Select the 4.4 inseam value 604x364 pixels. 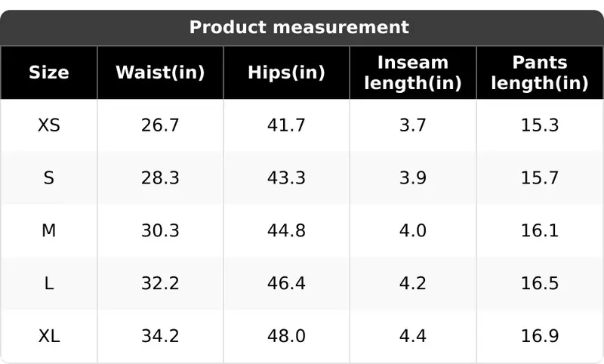413,336
